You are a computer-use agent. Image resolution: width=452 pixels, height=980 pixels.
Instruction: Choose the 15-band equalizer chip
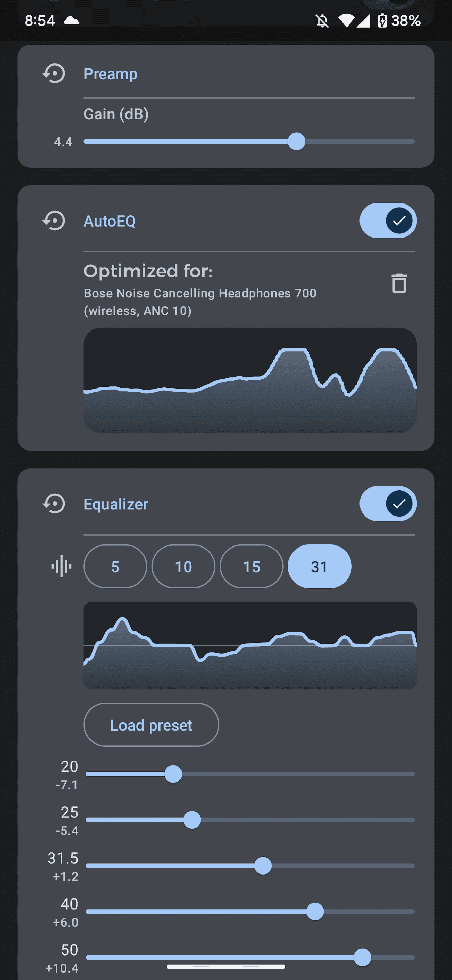[x=251, y=567]
